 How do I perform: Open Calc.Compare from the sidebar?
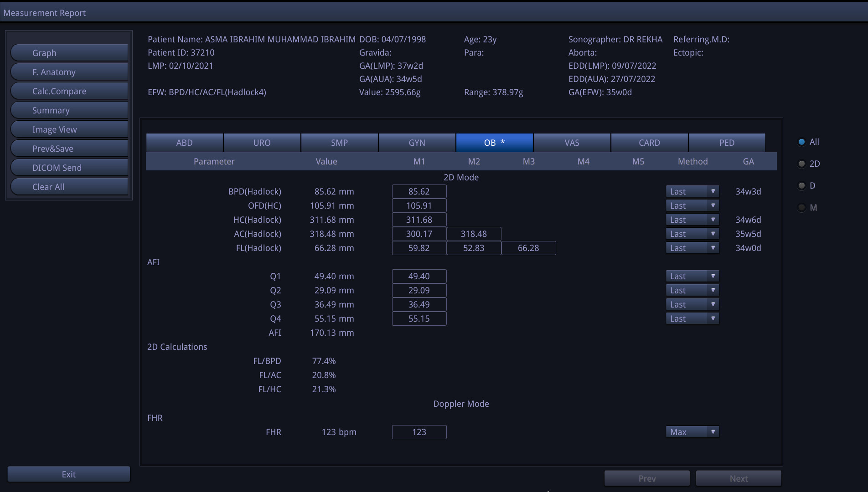point(69,91)
